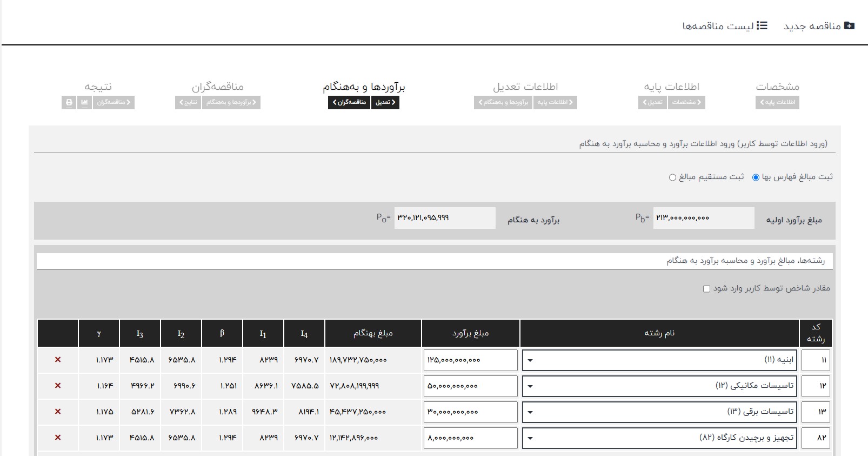Screen dimensions: 868x456
Task: Click the print icon under نتیجه
Action: [x=69, y=102]
